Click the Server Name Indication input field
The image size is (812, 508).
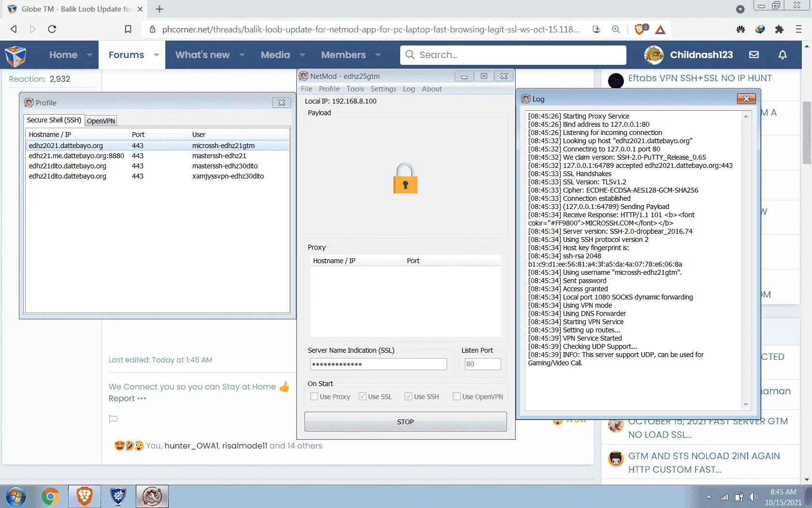click(x=378, y=364)
